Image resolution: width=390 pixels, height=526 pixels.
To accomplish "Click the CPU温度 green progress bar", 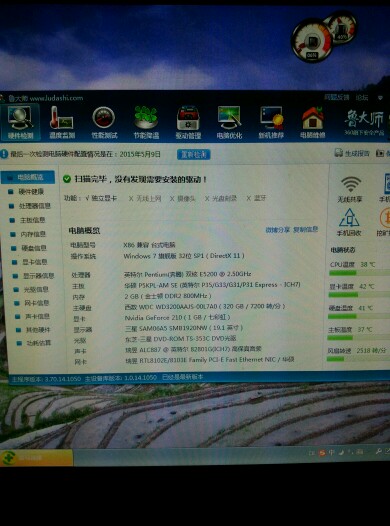I will pos(359,273).
